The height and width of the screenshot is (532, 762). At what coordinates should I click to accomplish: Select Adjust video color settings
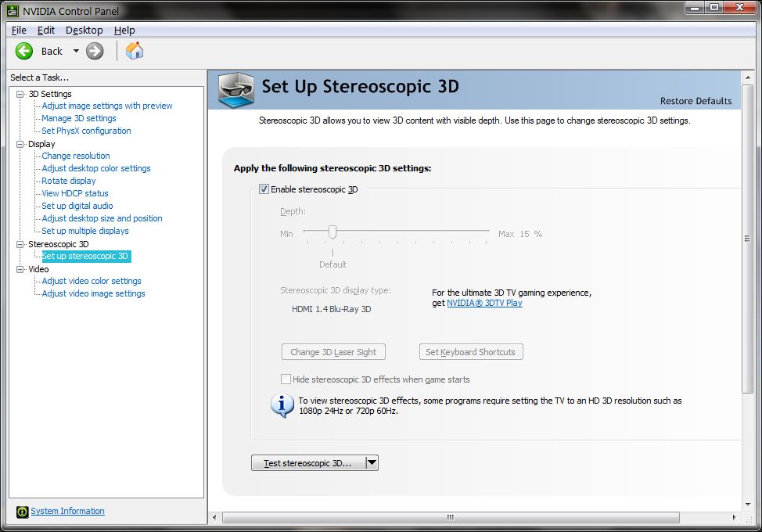tap(92, 282)
